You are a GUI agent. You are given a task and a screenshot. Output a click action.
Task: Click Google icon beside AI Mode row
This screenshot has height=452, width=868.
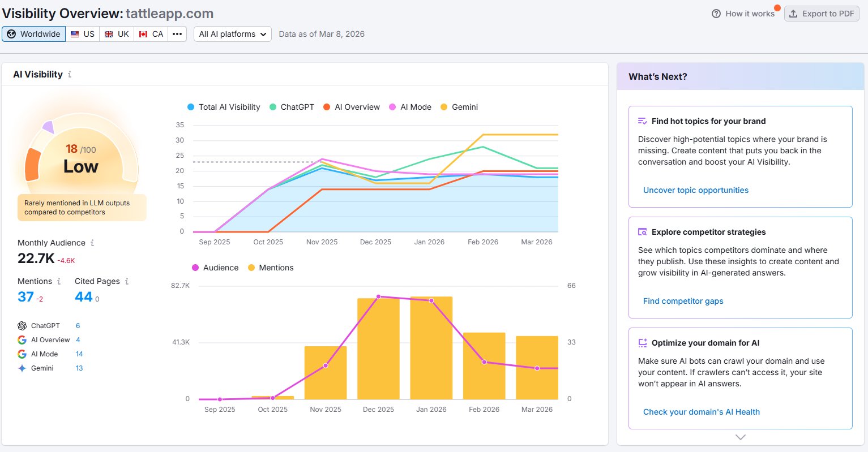click(x=22, y=354)
